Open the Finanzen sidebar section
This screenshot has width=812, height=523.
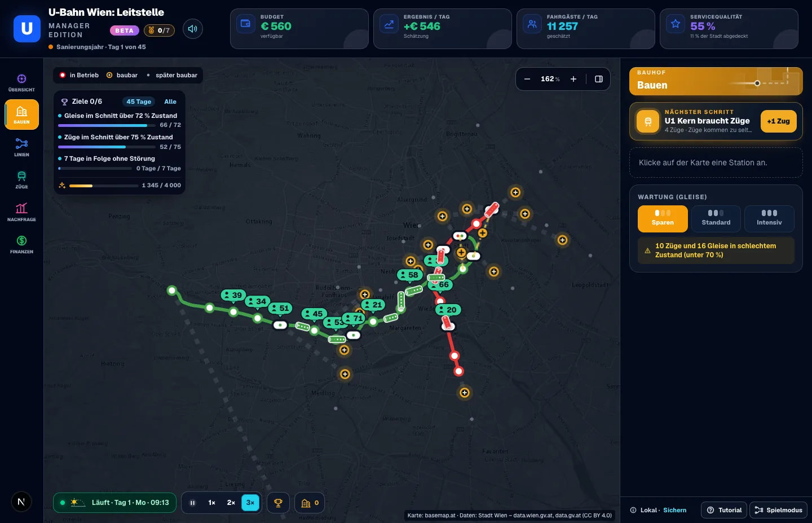coord(21,244)
